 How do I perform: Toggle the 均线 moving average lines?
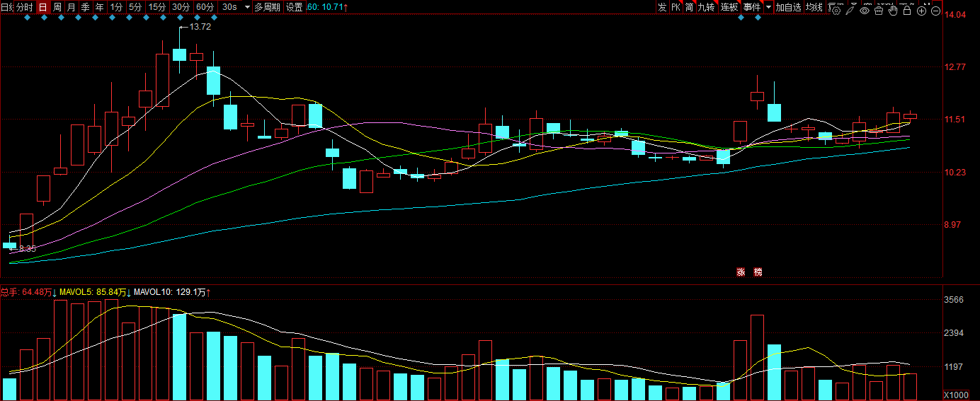(x=814, y=7)
